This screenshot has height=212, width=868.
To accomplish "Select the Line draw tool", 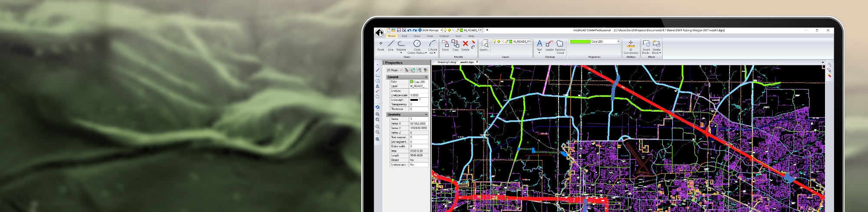I will pyautogui.click(x=391, y=45).
